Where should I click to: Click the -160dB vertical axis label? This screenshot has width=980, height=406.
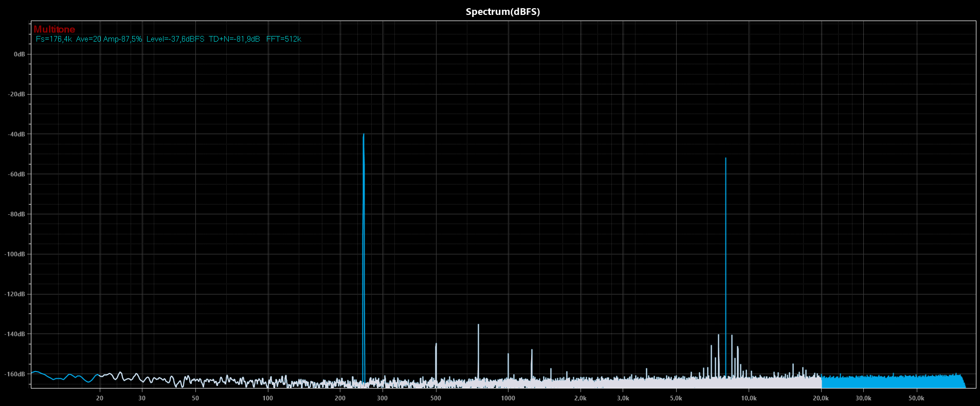[x=15, y=375]
